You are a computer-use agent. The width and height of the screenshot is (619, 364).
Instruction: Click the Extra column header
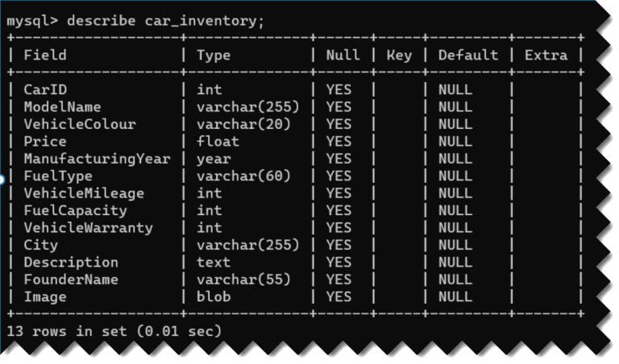(x=546, y=56)
